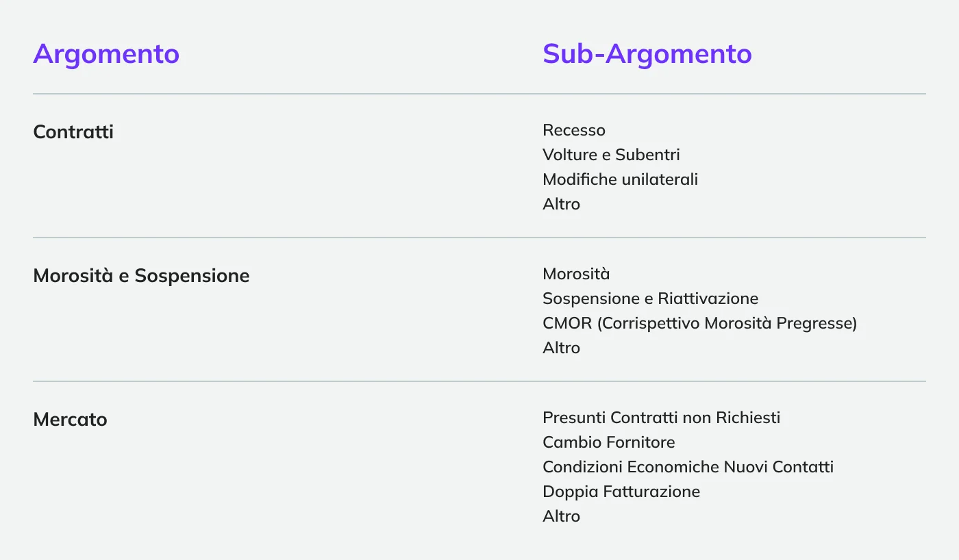This screenshot has width=959, height=560.
Task: Click Volture e Subentri entry
Action: [x=611, y=155]
